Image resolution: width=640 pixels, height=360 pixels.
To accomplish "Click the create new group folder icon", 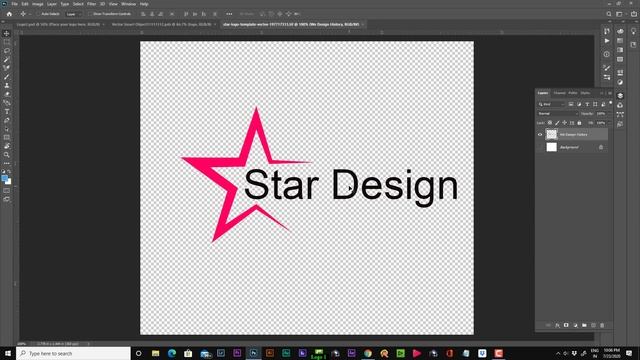I will coord(584,325).
